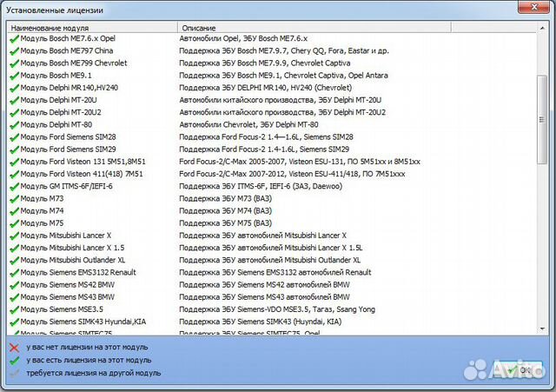Sort by the Наименование модуля column header
The image size is (556, 392).
(92, 28)
